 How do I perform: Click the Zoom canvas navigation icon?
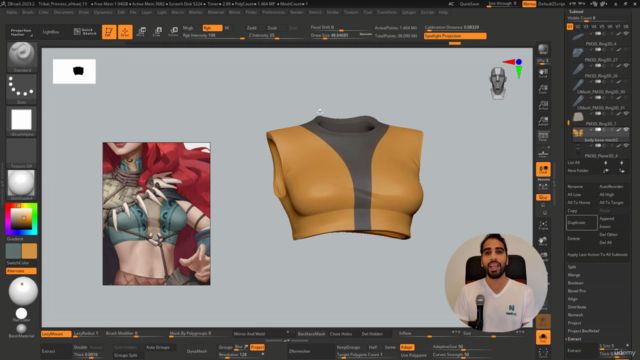[x=543, y=89]
